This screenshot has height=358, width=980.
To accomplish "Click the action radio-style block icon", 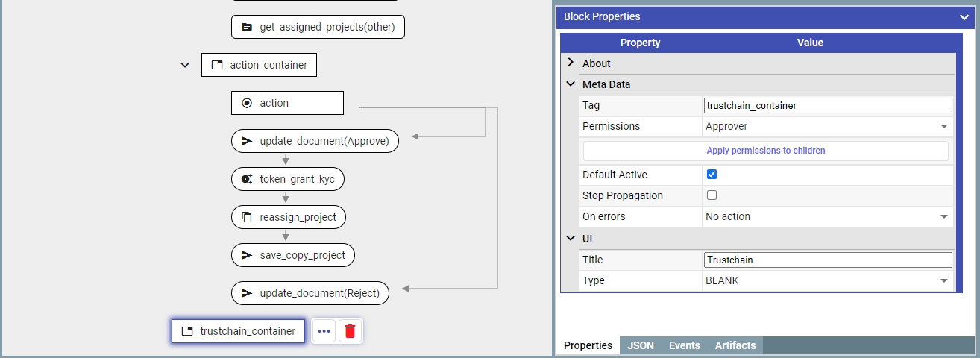I will [x=247, y=103].
